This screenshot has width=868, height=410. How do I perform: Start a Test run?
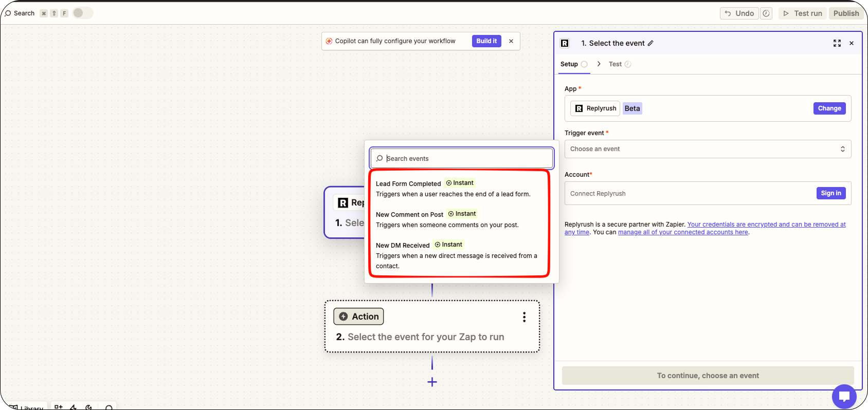[803, 13]
